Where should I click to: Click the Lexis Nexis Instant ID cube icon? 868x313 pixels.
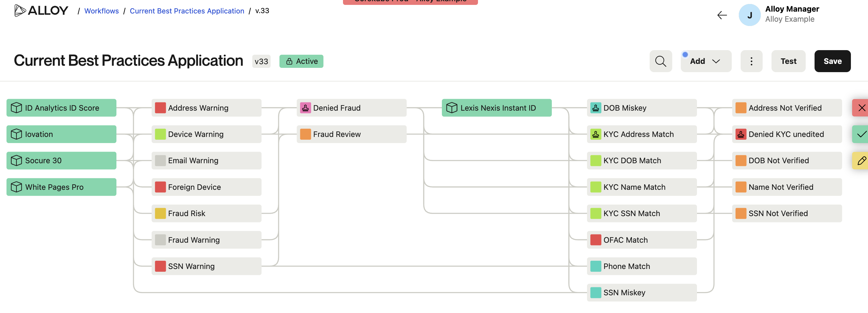[x=451, y=108]
